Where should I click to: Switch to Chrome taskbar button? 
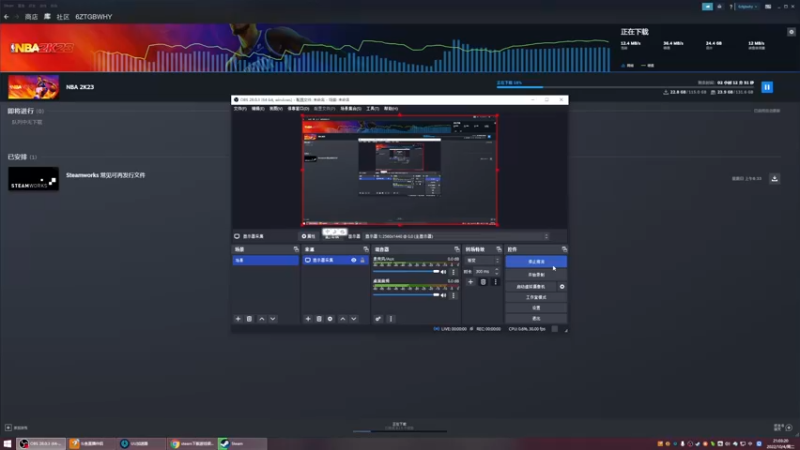[x=191, y=443]
